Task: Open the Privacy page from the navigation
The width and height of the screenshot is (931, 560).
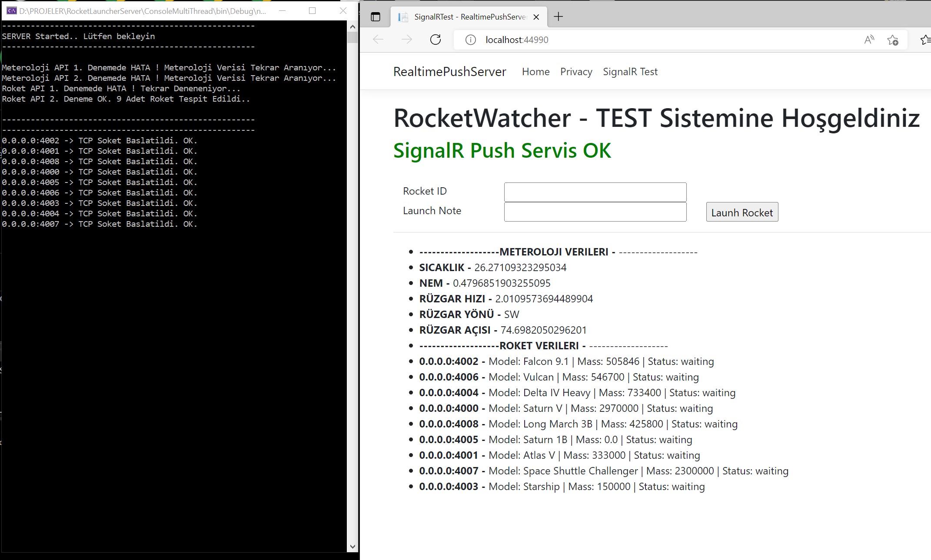Action: [576, 72]
